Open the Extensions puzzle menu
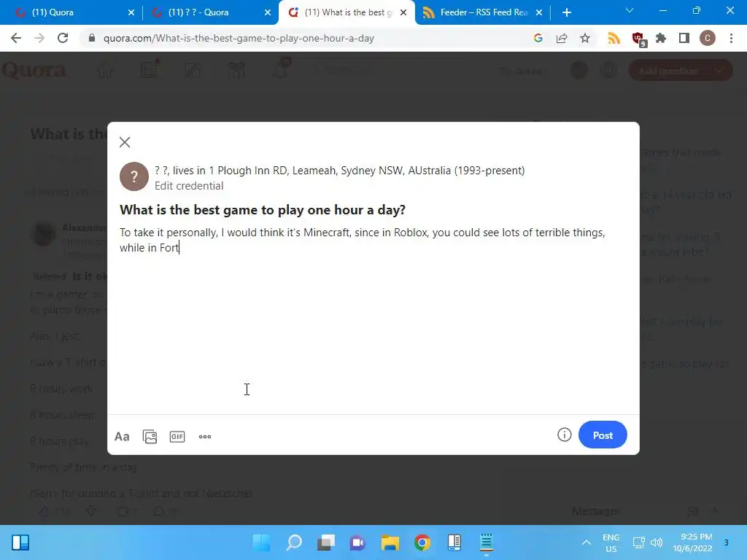Viewport: 747px width, 560px height. (661, 38)
